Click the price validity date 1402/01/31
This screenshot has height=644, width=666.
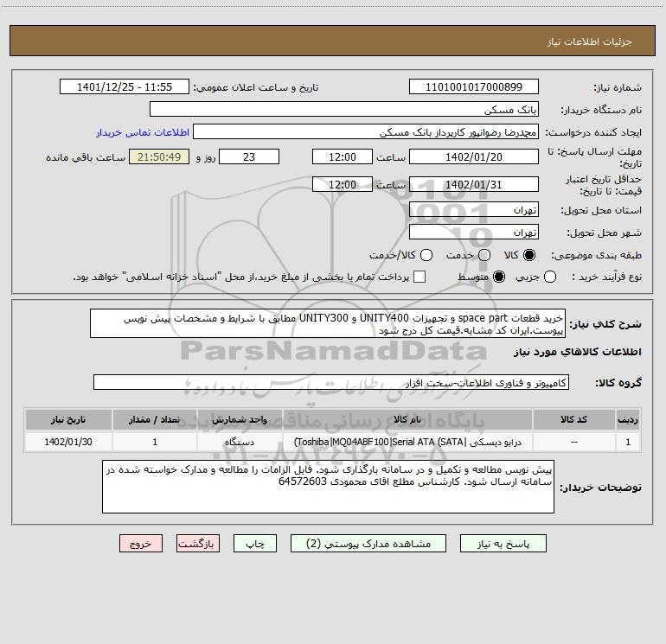[474, 185]
